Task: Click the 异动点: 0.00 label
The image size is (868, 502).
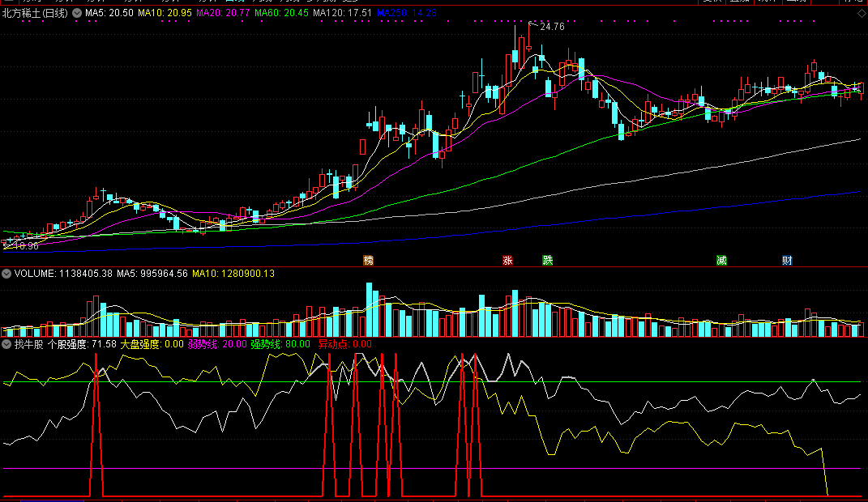Action: (x=345, y=344)
